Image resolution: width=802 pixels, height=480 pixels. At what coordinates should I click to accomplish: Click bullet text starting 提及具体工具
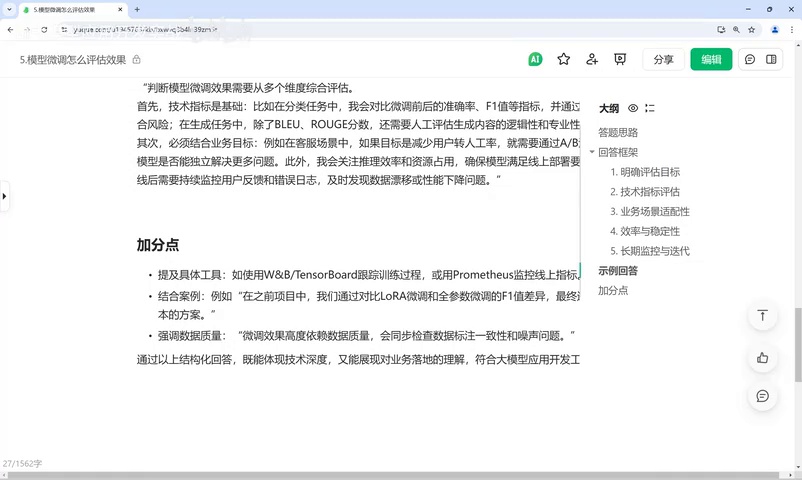click(368, 275)
